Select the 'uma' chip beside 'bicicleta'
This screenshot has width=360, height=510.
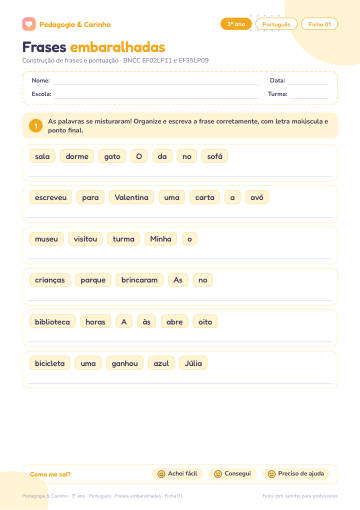pos(88,363)
